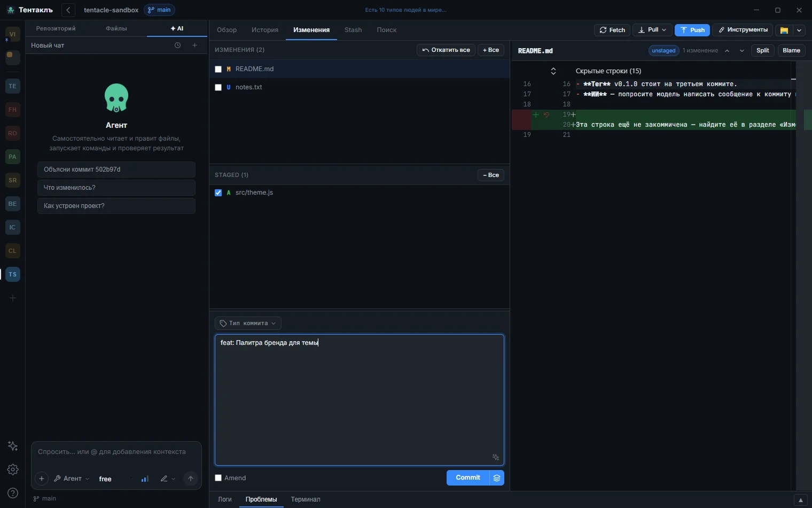Expand hidden lines Скрытые строки (15)
This screenshot has width=812, height=508.
[553, 71]
